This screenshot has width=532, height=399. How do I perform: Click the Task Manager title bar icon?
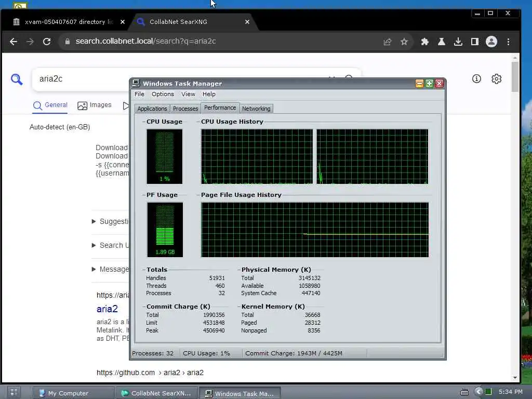[137, 83]
